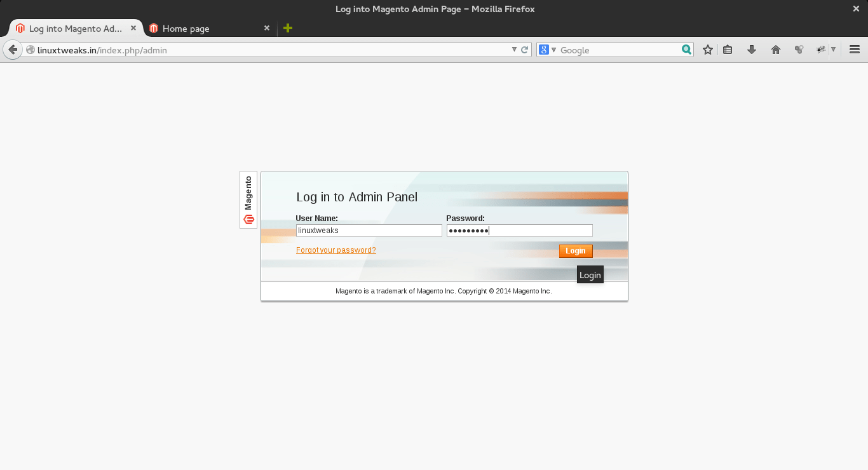Click the User Name input field
Image resolution: width=868 pixels, height=470 pixels.
tap(369, 231)
